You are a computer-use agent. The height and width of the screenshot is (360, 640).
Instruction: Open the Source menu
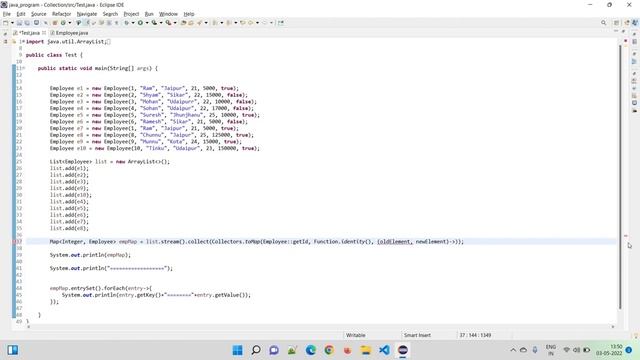39,14
